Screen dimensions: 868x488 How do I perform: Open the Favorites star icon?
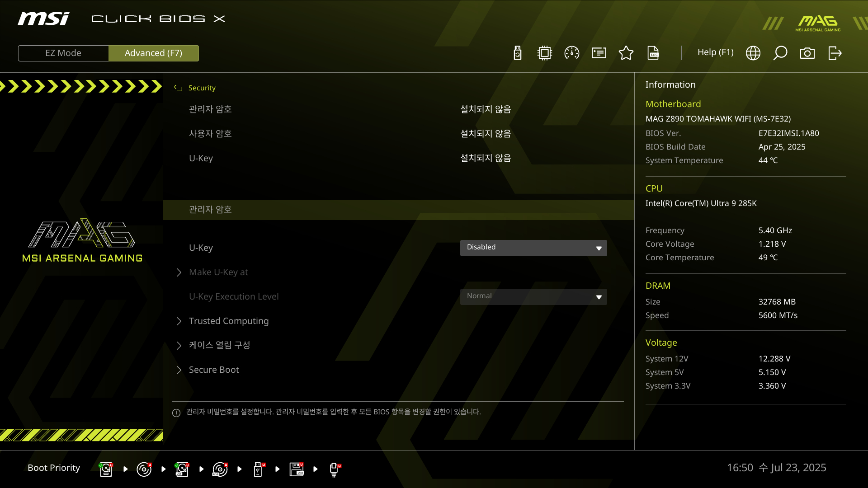[x=626, y=53]
